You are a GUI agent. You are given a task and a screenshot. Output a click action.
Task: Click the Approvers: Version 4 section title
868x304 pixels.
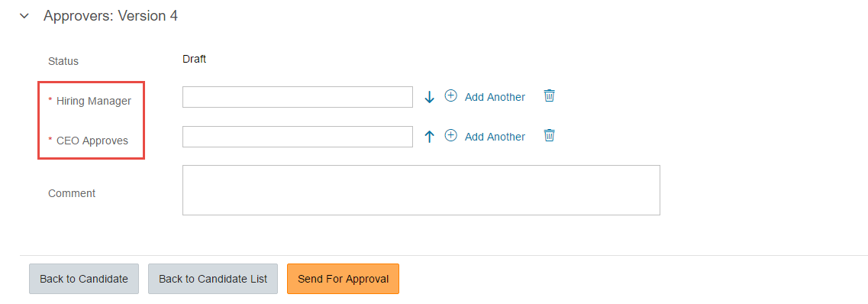point(111,16)
